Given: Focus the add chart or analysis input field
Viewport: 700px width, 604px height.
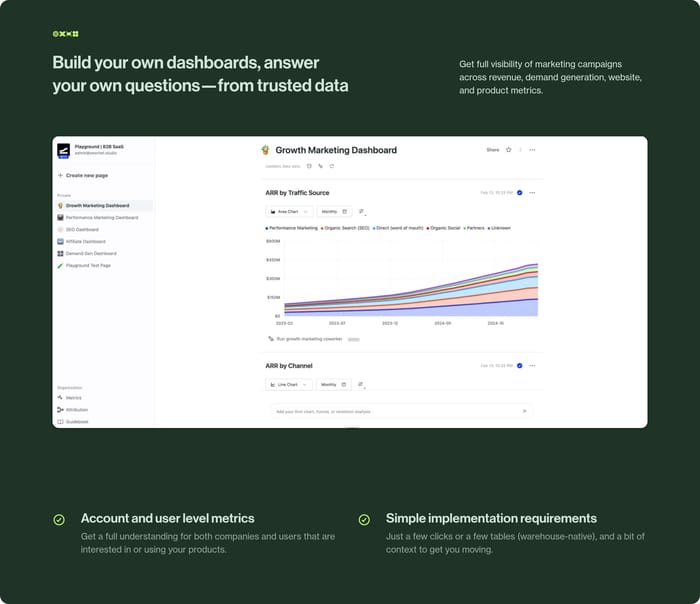Looking at the screenshot, I should click(390, 411).
